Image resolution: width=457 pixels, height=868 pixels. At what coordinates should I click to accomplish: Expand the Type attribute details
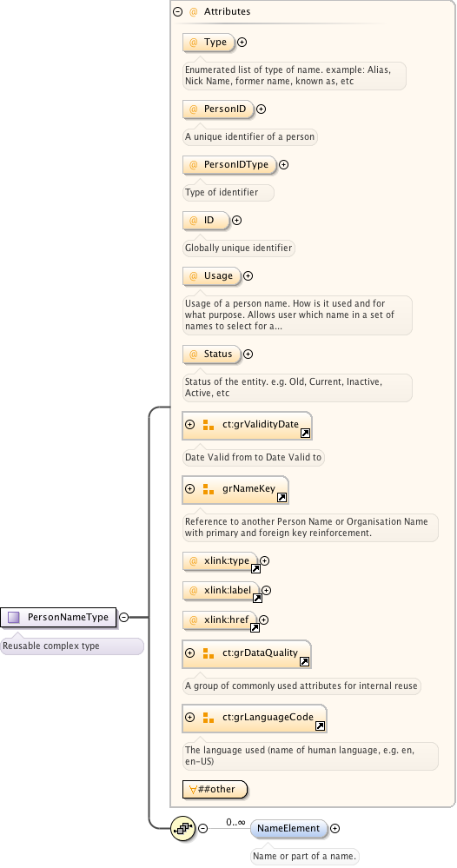(x=242, y=42)
